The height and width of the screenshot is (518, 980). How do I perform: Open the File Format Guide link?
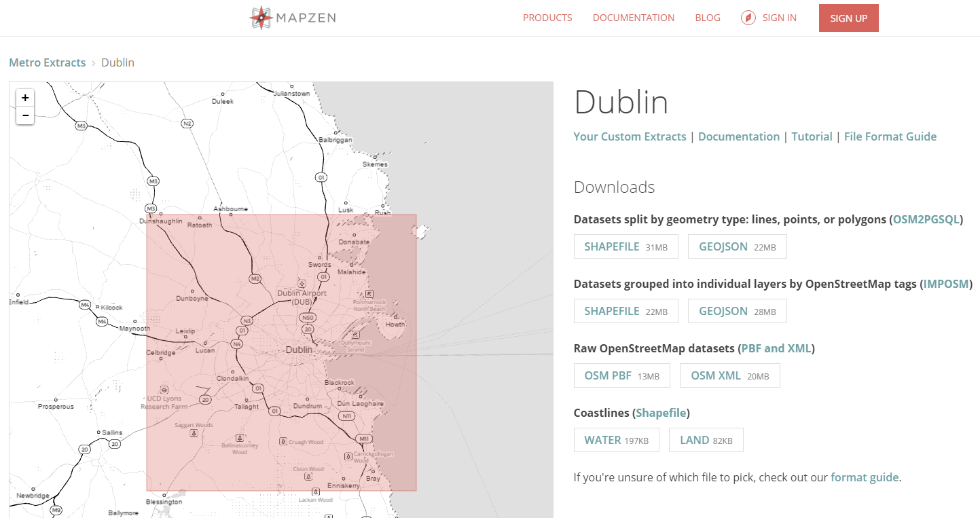[x=890, y=136]
